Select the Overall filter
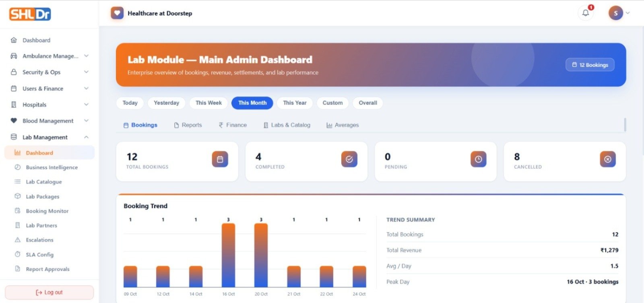644x303 pixels. pos(368,103)
